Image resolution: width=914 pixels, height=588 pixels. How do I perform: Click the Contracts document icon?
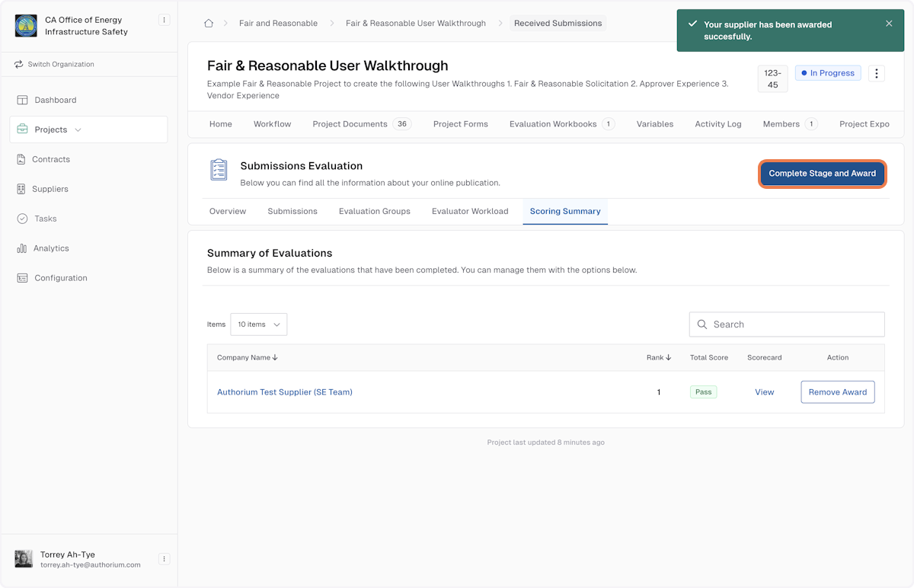pos(21,159)
